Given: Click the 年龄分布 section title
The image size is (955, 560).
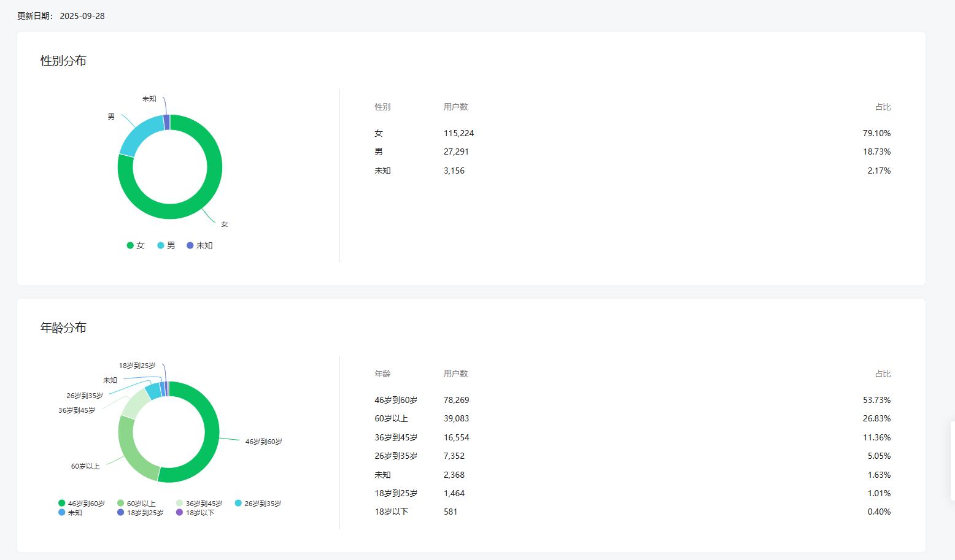Looking at the screenshot, I should click(63, 328).
